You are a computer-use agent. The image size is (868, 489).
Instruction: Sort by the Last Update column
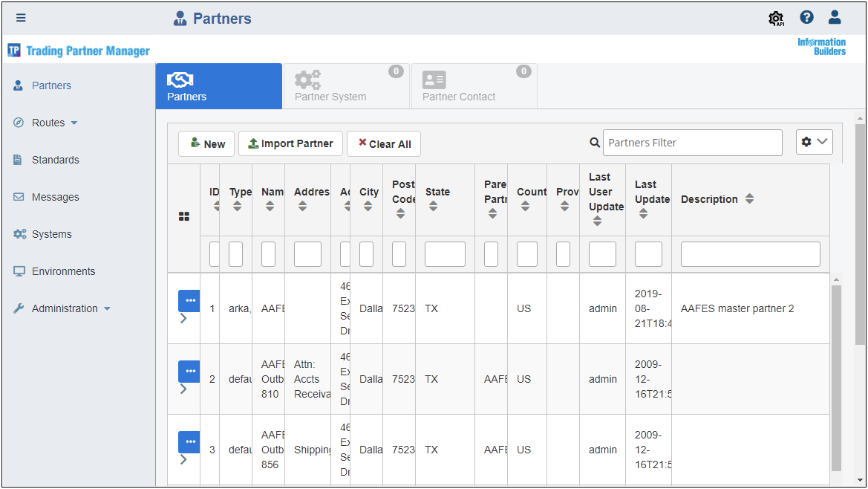click(643, 214)
